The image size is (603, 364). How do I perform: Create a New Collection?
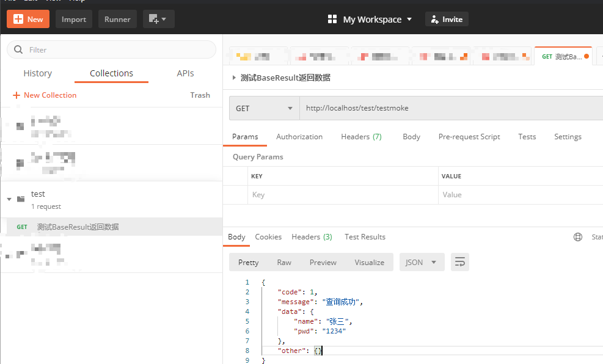45,95
